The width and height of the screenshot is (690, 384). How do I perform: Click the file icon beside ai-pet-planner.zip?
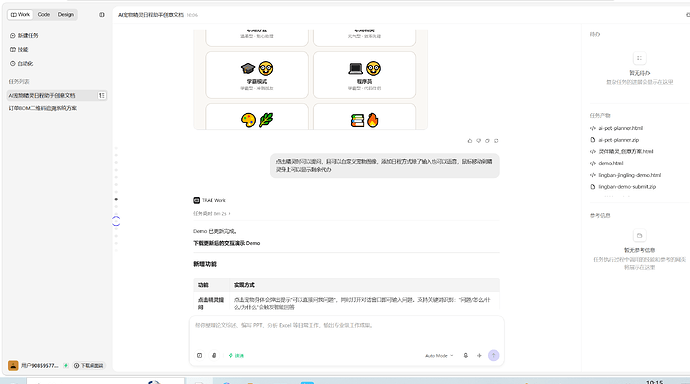coord(592,140)
